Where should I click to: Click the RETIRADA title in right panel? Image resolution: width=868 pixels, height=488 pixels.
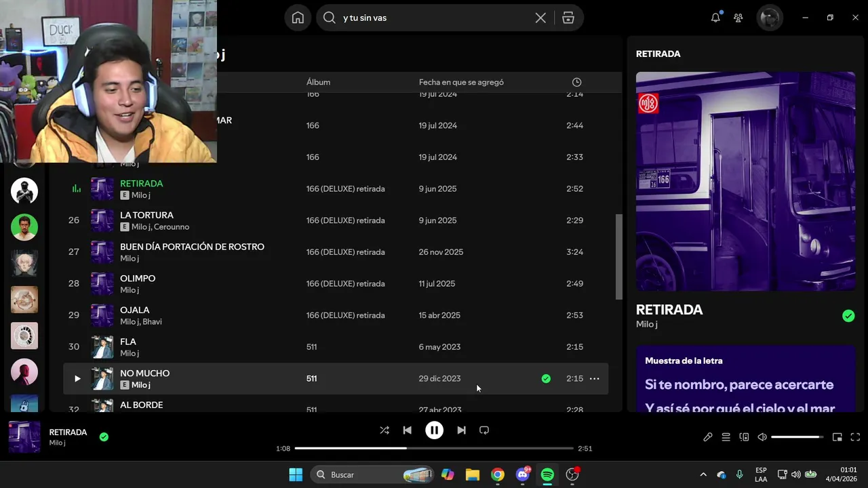point(669,310)
